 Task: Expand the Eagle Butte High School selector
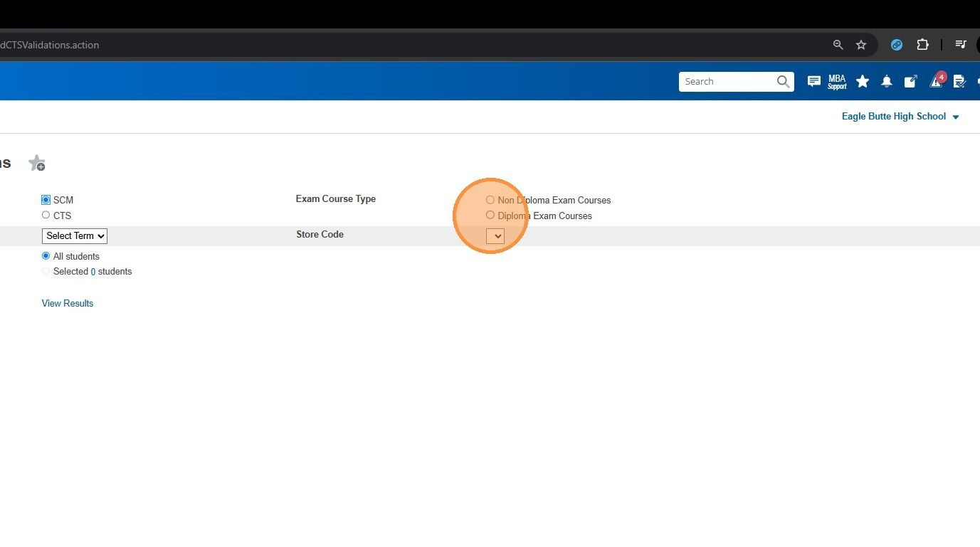point(900,117)
